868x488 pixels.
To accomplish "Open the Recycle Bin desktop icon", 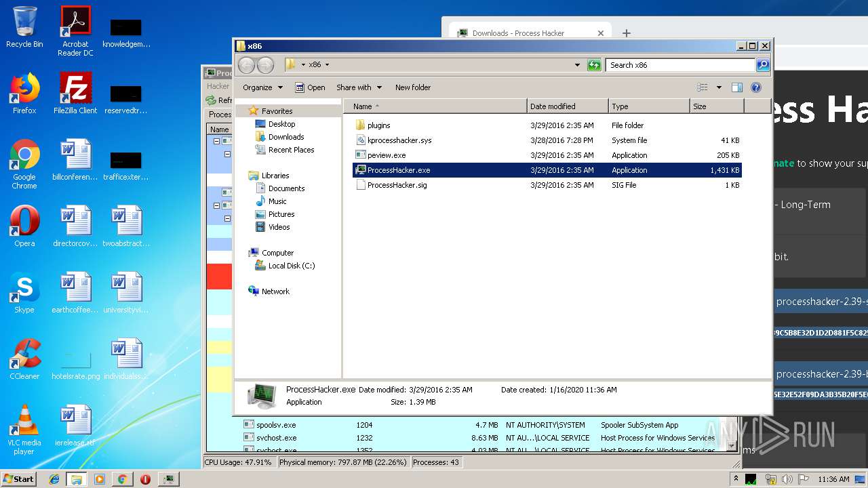I will pos(24,27).
